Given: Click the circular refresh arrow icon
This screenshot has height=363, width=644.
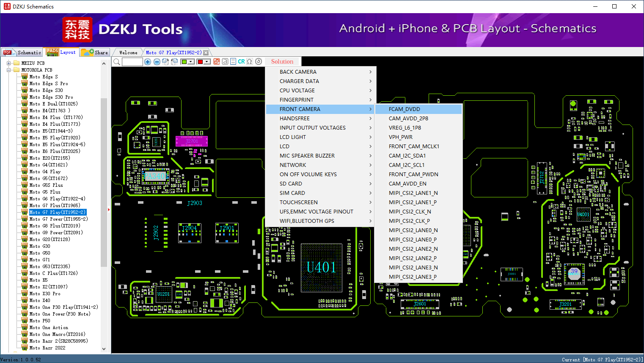Looking at the screenshot, I should pos(259,62).
